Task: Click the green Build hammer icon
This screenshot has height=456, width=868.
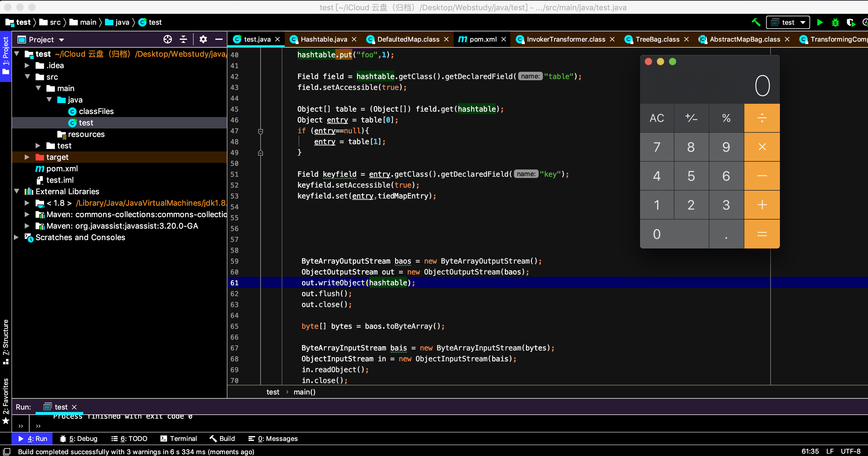Action: pos(756,22)
